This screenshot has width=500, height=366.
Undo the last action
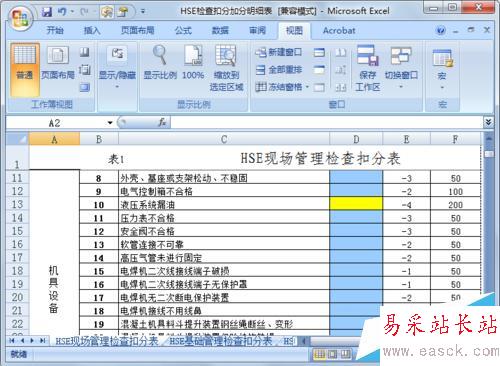[62, 12]
